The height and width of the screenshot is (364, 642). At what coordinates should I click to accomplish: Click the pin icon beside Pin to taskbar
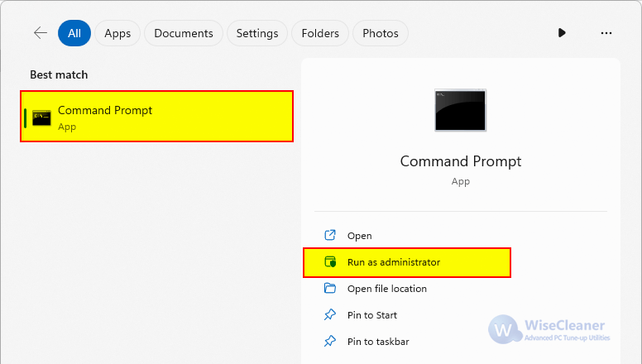click(x=330, y=341)
